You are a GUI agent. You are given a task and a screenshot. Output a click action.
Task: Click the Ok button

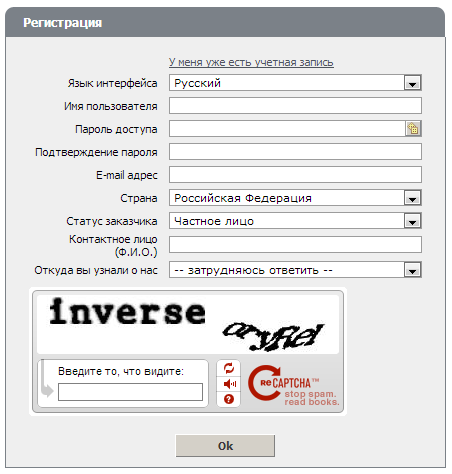tap(225, 446)
